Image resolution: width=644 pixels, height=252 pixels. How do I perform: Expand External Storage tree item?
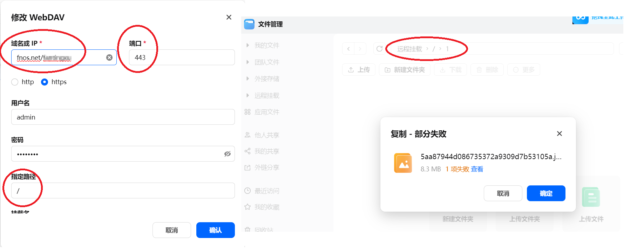(x=248, y=79)
